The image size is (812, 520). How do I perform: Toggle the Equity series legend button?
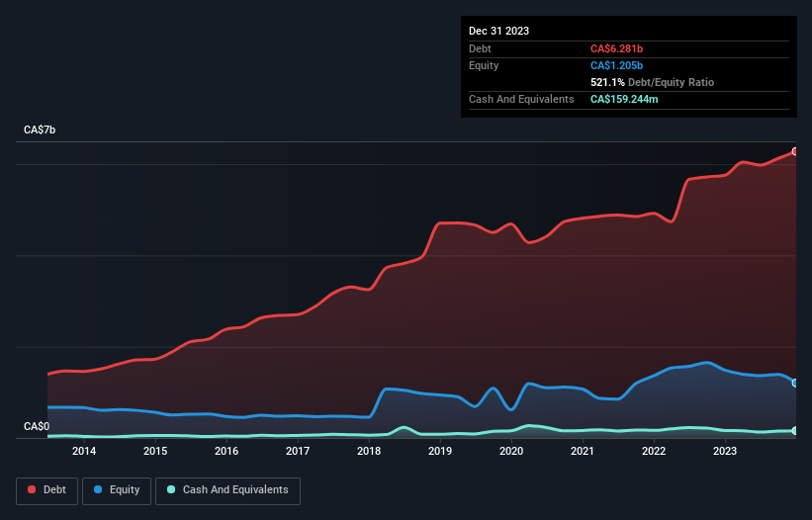(x=117, y=490)
